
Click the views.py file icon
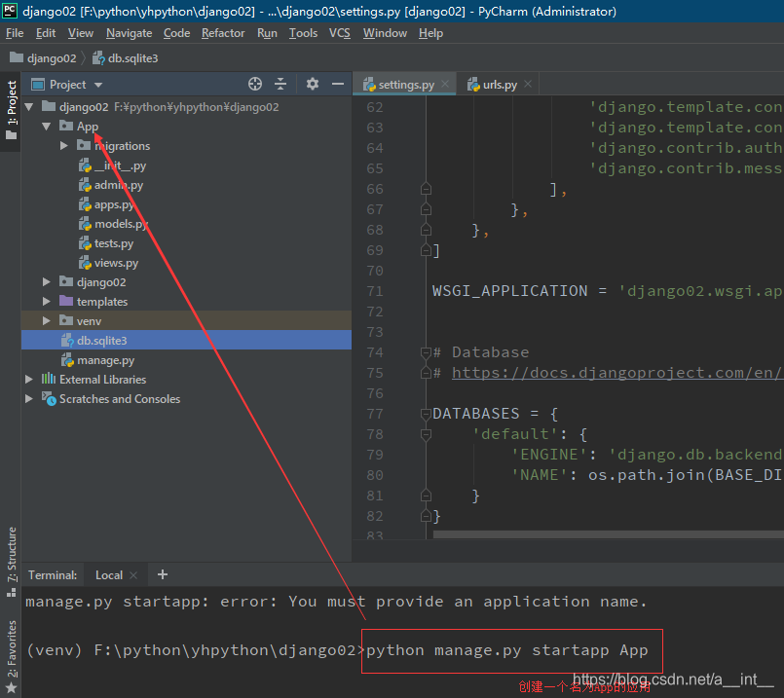point(85,263)
